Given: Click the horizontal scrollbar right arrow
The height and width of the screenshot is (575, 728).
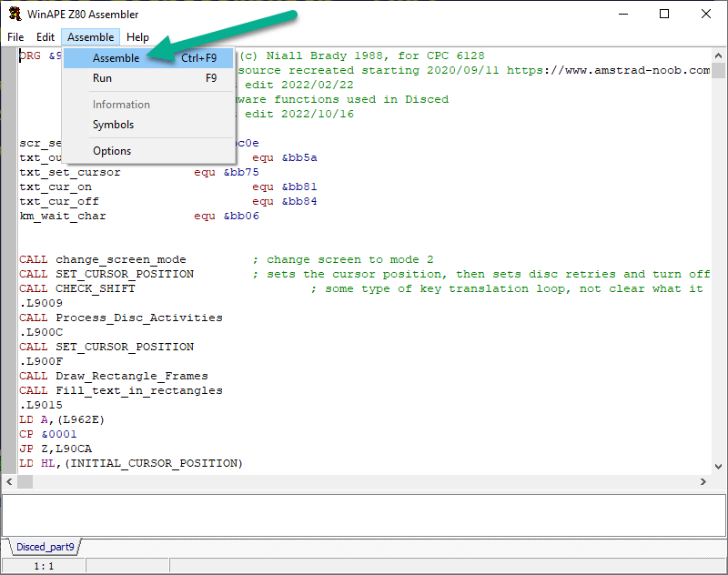Looking at the screenshot, I should (x=703, y=481).
